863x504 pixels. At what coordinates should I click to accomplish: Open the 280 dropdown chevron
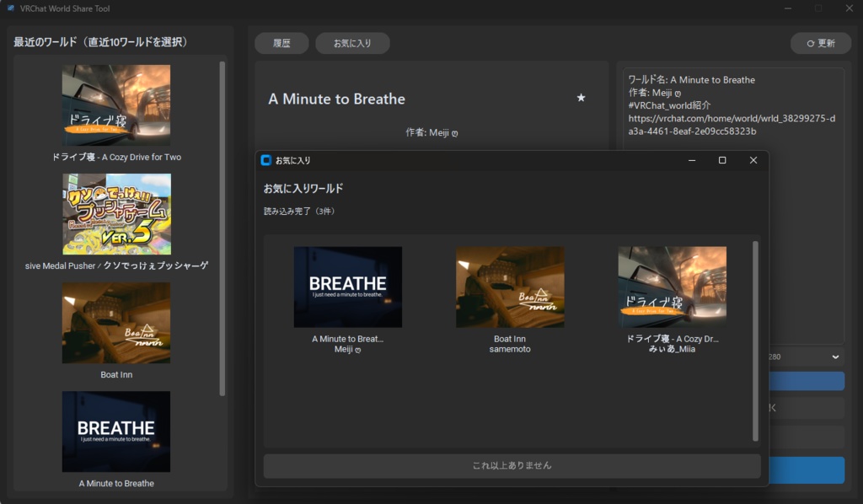(835, 357)
